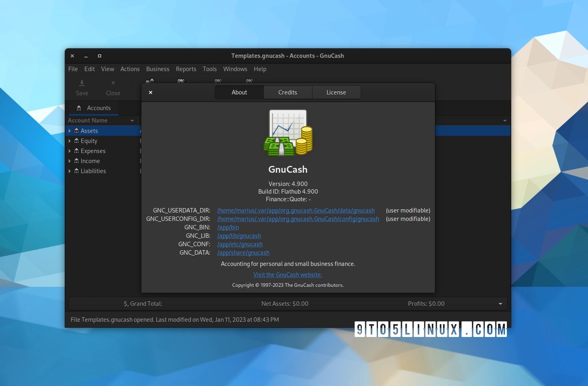Click the Close toolbar icon

point(113,83)
